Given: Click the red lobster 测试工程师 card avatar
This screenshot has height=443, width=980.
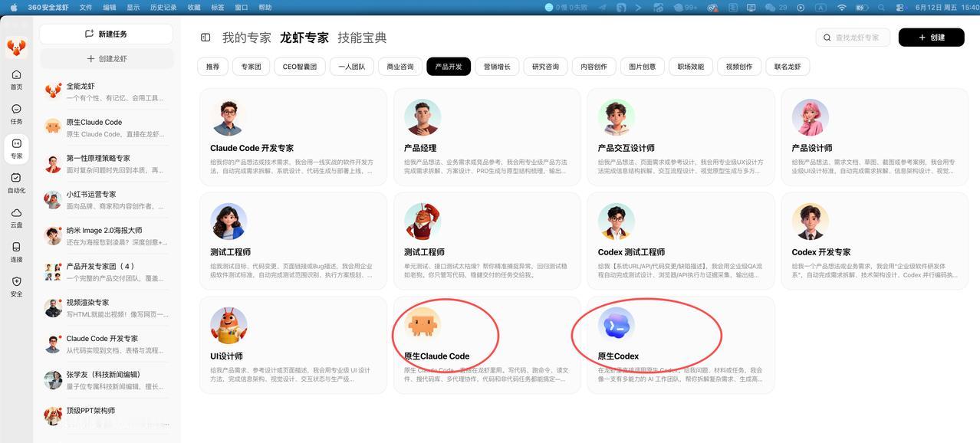Looking at the screenshot, I should [423, 222].
